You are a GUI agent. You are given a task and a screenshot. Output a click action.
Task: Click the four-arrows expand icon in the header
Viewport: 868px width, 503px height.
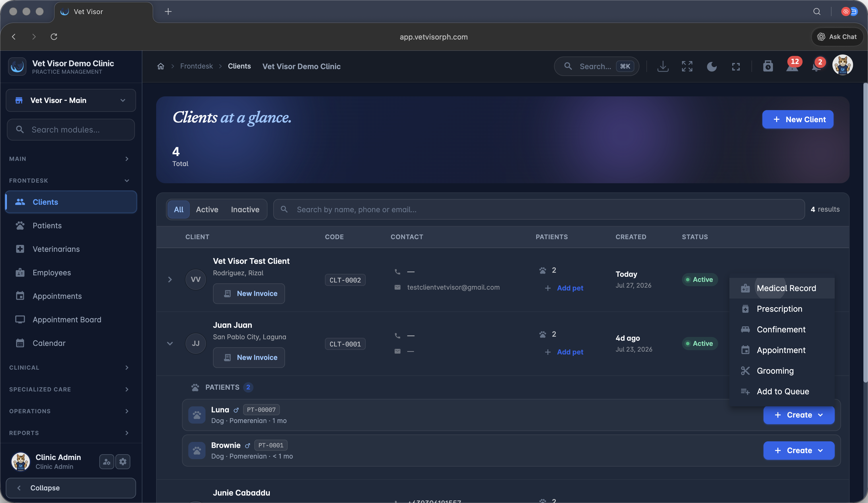tap(687, 66)
